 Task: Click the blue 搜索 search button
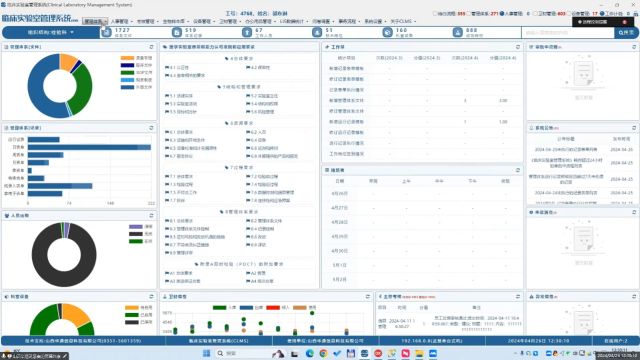coord(626,32)
